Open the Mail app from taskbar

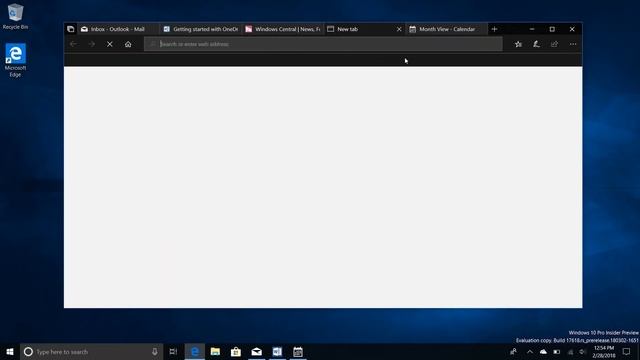[257, 351]
